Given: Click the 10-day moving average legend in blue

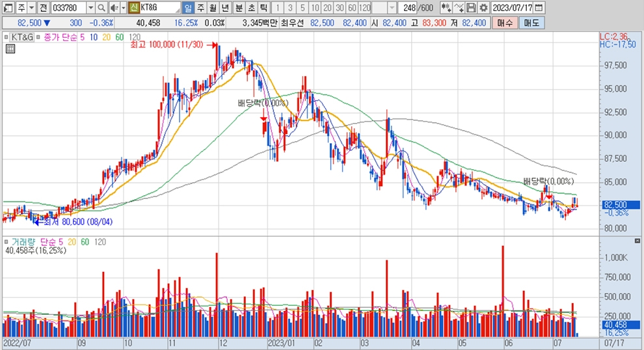Looking at the screenshot, I should [94, 37].
